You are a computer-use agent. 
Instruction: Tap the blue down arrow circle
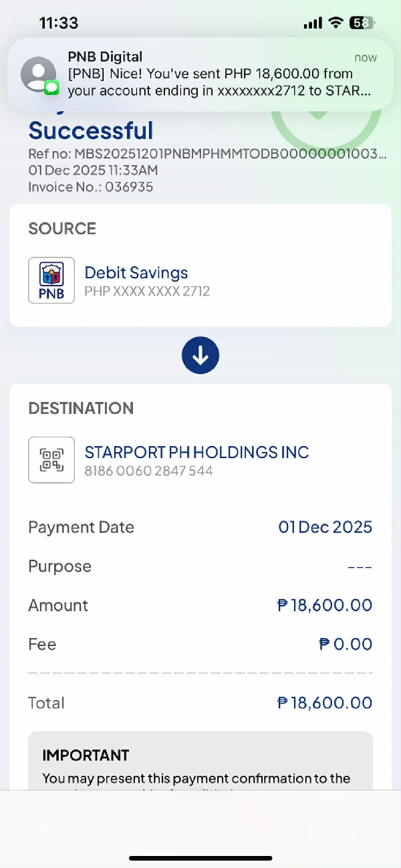(200, 355)
